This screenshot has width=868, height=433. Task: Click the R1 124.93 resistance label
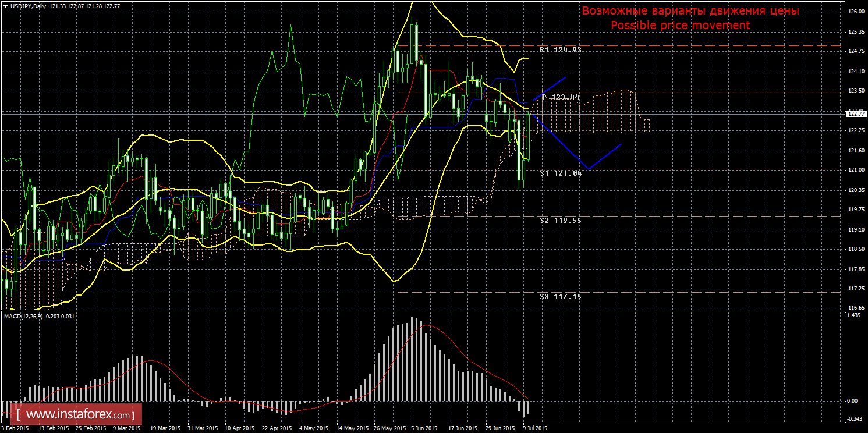pos(560,51)
